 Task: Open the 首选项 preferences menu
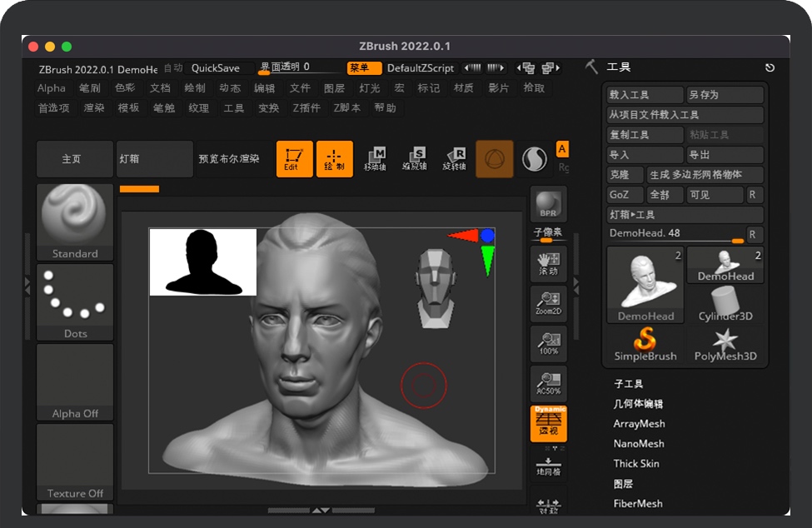pos(54,108)
